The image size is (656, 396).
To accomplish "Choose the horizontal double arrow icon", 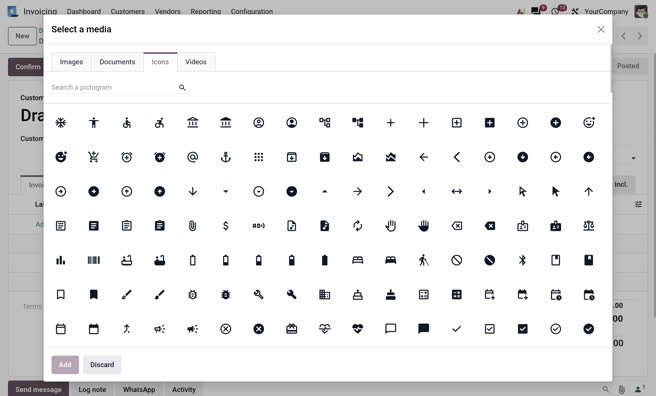I will point(456,192).
